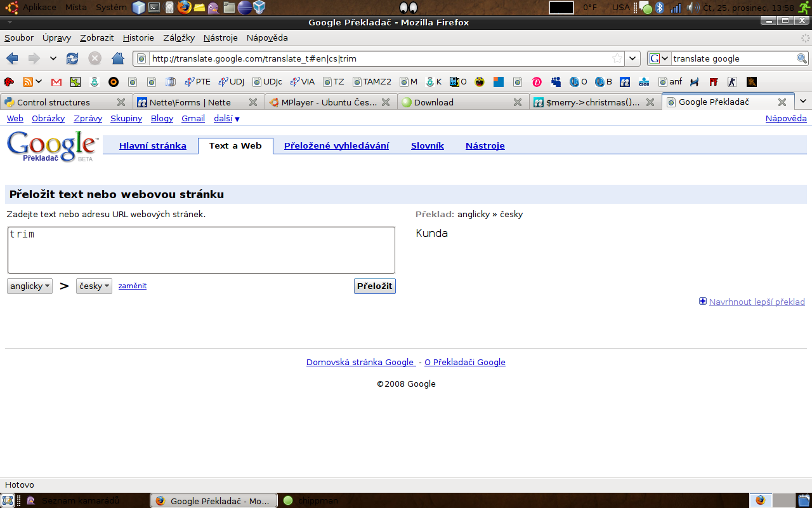Launch VirtualBox from the top panel
The image size is (812, 508).
pos(259,8)
